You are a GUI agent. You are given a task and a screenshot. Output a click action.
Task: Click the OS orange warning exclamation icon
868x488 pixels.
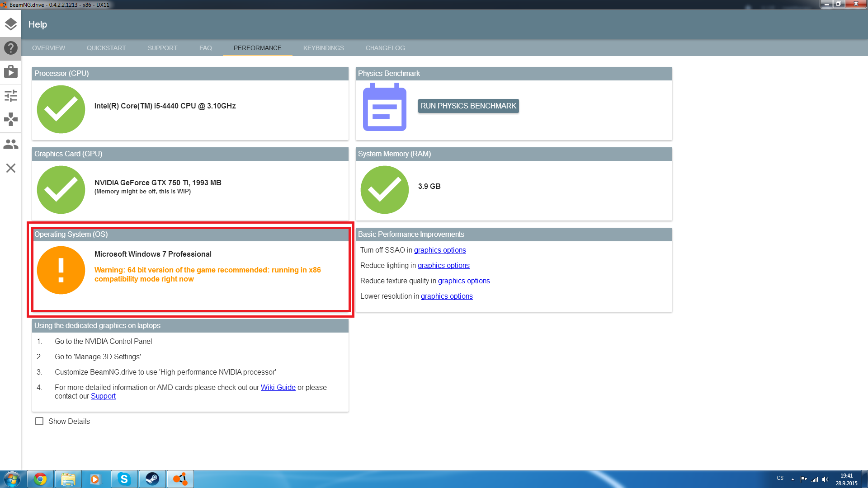[61, 270]
